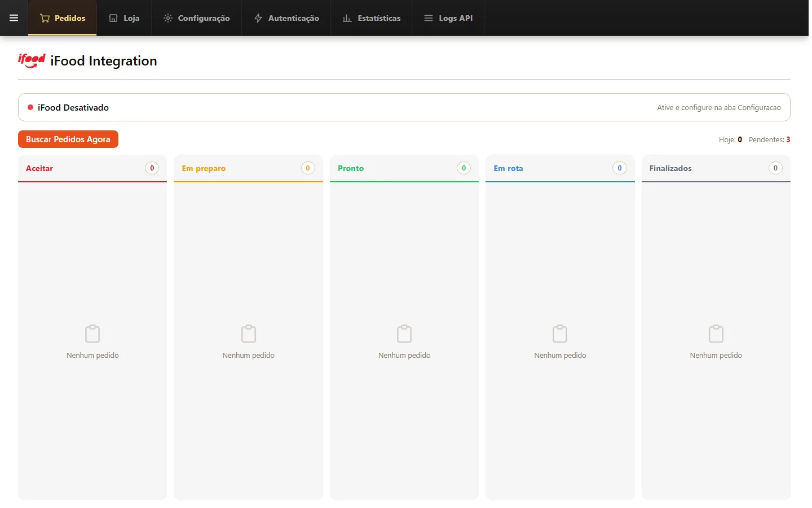Click the lightning bolt icon beside Autenticação
The width and height of the screenshot is (812, 508).
[258, 18]
